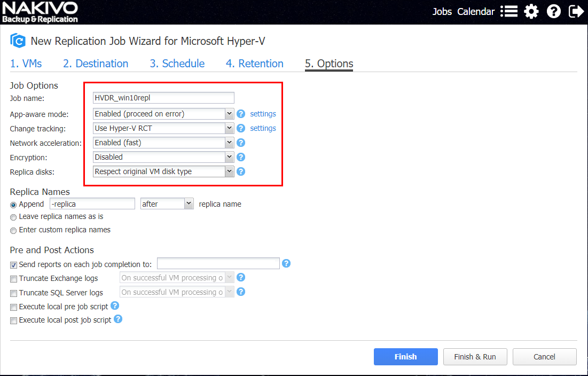Go to the 3. Schedule tab
588x376 pixels.
coord(177,64)
